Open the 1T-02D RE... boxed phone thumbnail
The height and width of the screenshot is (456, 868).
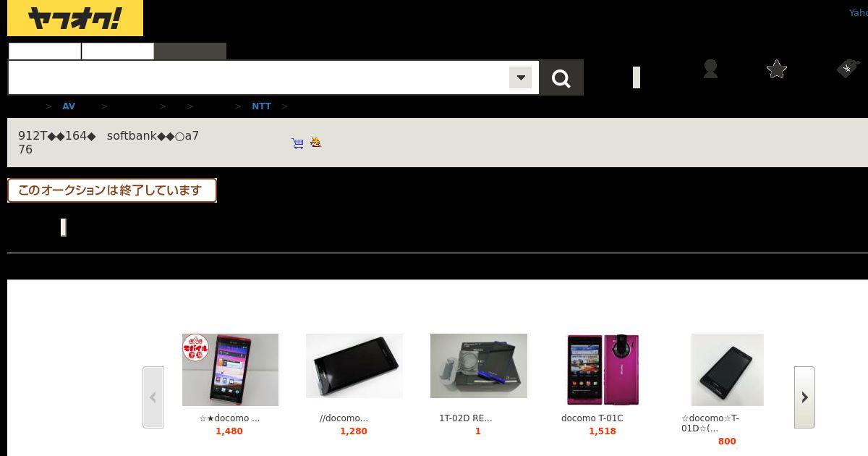click(479, 366)
